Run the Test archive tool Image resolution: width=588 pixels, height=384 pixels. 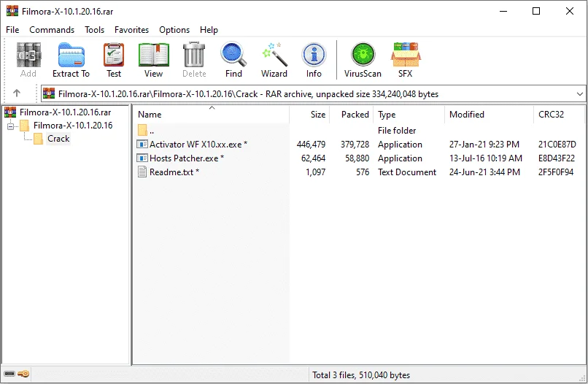[x=114, y=55]
